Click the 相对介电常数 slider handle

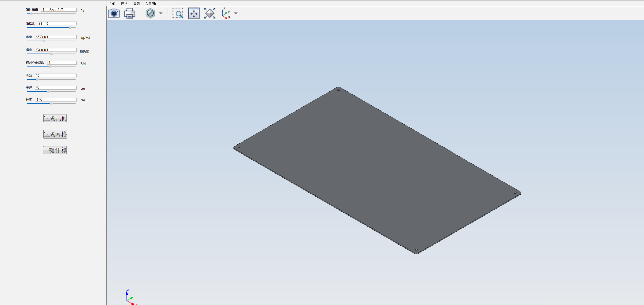tap(50, 67)
